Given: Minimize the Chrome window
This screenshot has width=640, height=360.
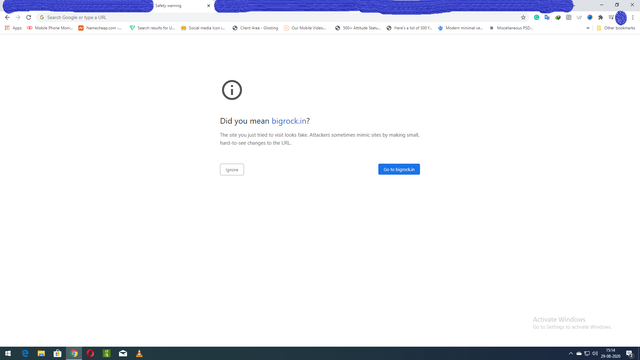Looking at the screenshot, I should (602, 5).
